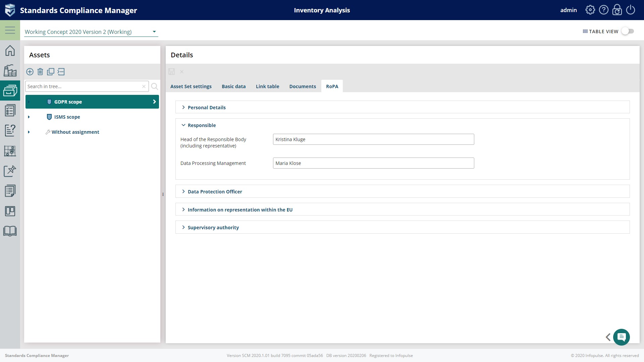Switch to the Documents tab

tap(303, 86)
